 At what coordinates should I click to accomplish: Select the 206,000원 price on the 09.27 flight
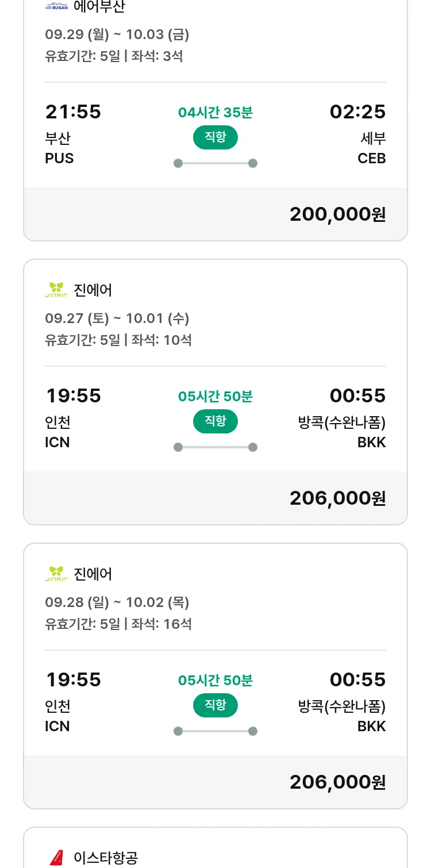coord(337,498)
